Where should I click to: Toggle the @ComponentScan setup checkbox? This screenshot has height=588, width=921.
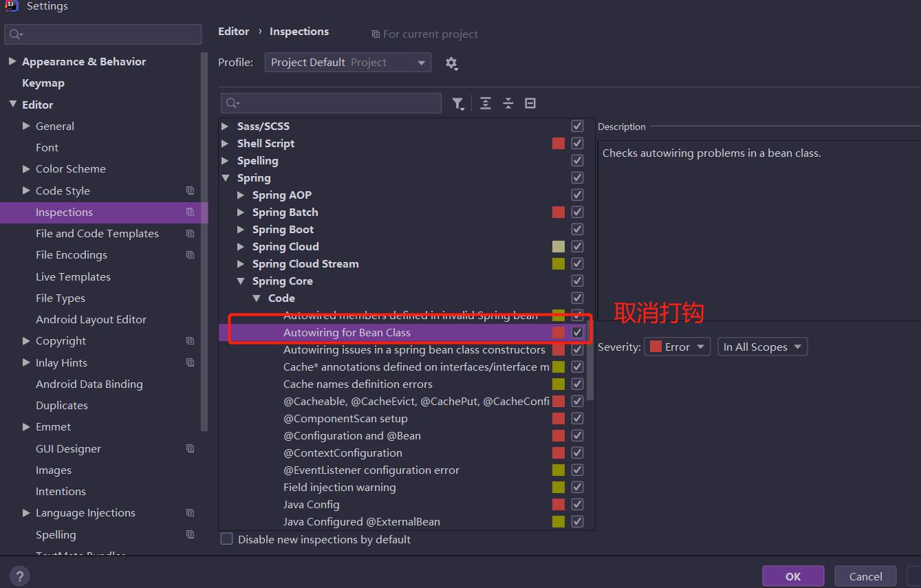577,418
